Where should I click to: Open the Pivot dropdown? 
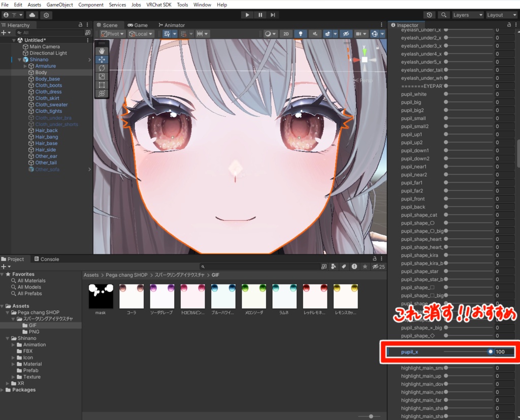click(x=112, y=34)
